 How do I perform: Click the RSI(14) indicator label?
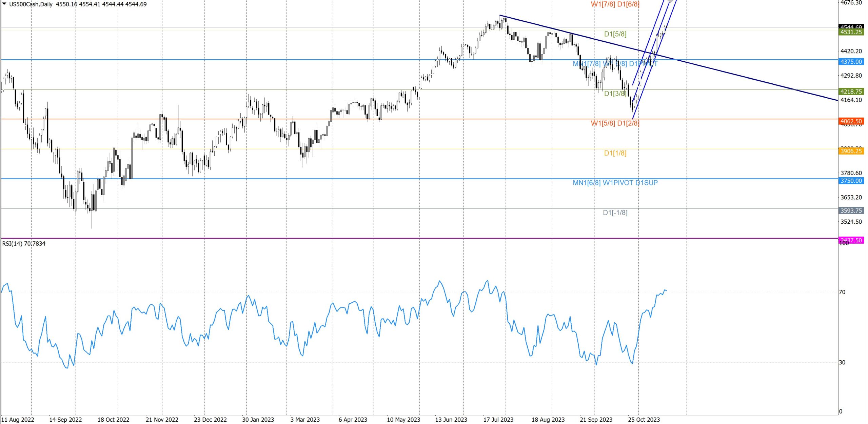tap(24, 243)
